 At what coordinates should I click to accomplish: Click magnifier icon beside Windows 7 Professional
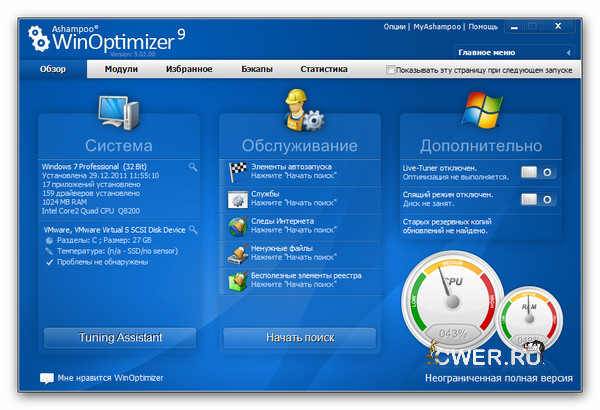coord(193,166)
